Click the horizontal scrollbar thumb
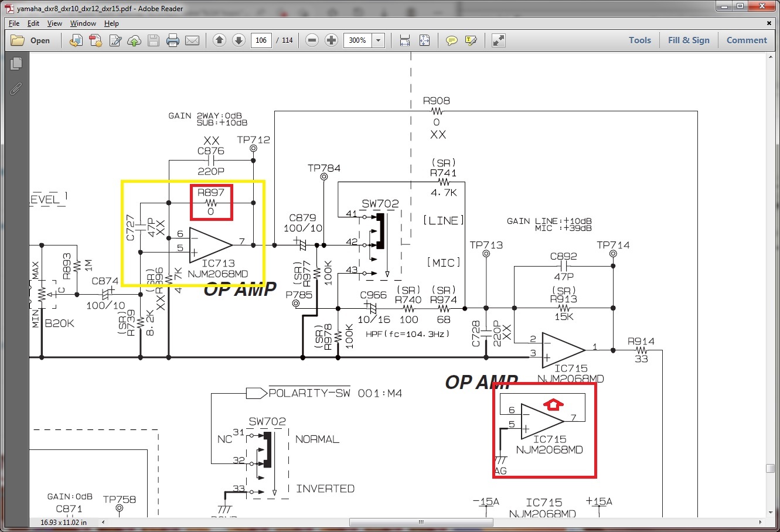Image resolution: width=780 pixels, height=532 pixels. click(x=421, y=522)
